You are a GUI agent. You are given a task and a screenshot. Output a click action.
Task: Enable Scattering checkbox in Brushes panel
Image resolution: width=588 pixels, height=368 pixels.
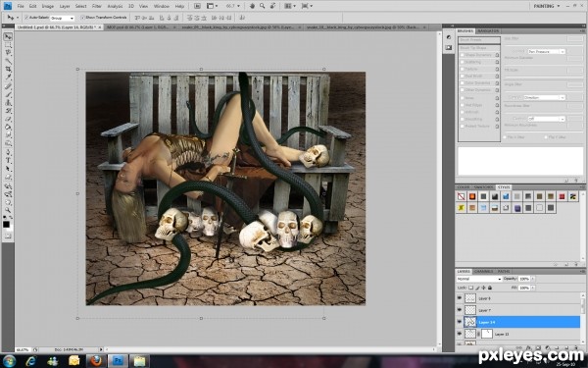tap(463, 62)
